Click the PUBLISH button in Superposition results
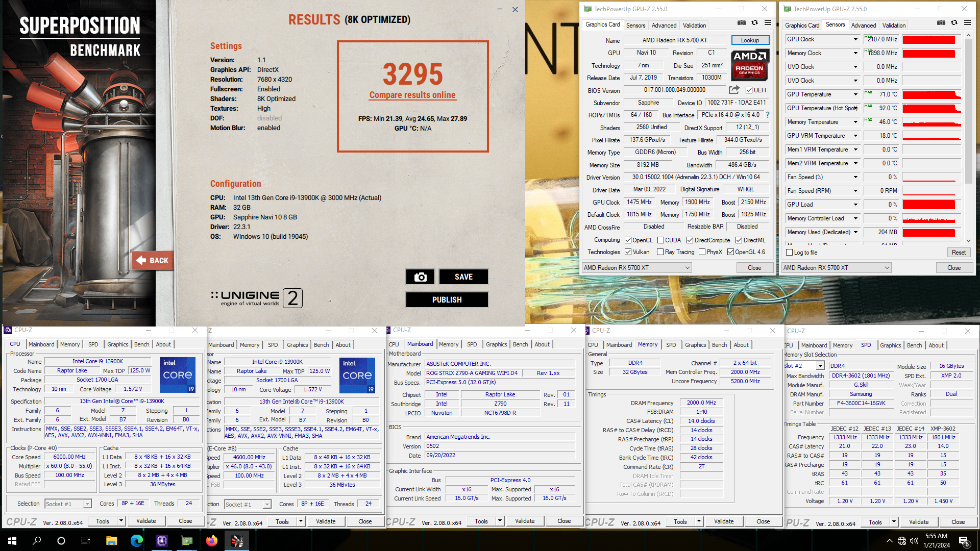The image size is (980, 551). 447,300
